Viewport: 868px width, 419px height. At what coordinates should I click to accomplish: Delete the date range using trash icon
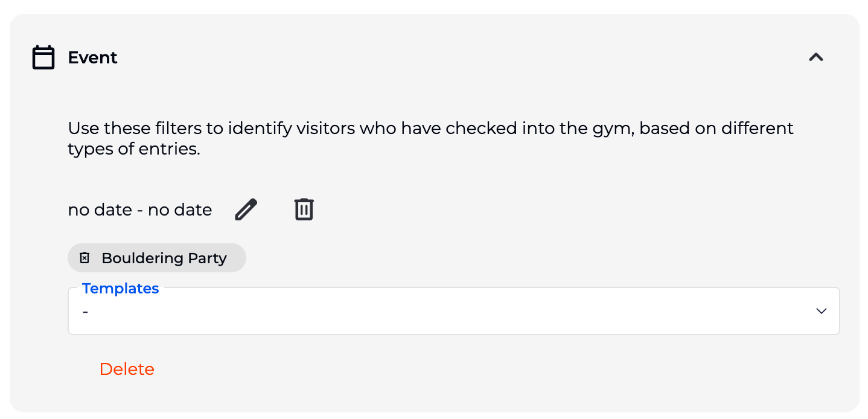pyautogui.click(x=304, y=210)
